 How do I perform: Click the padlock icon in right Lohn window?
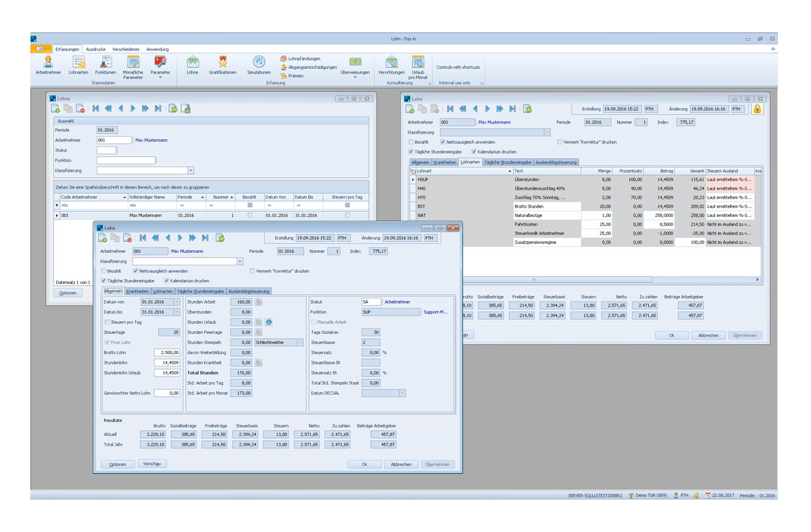coord(757,108)
